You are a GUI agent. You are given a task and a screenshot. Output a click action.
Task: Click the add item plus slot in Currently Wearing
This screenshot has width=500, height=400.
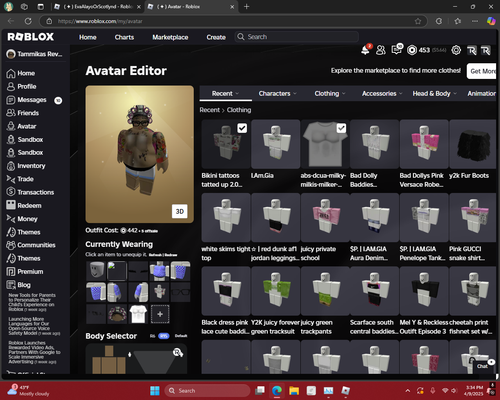(160, 314)
